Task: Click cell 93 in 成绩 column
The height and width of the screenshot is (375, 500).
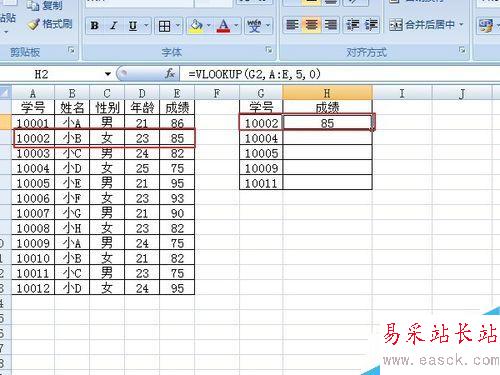Action: coord(177,198)
